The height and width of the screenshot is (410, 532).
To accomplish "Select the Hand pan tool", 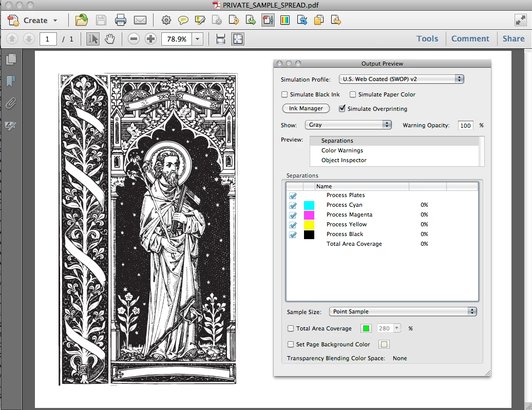I will click(109, 39).
